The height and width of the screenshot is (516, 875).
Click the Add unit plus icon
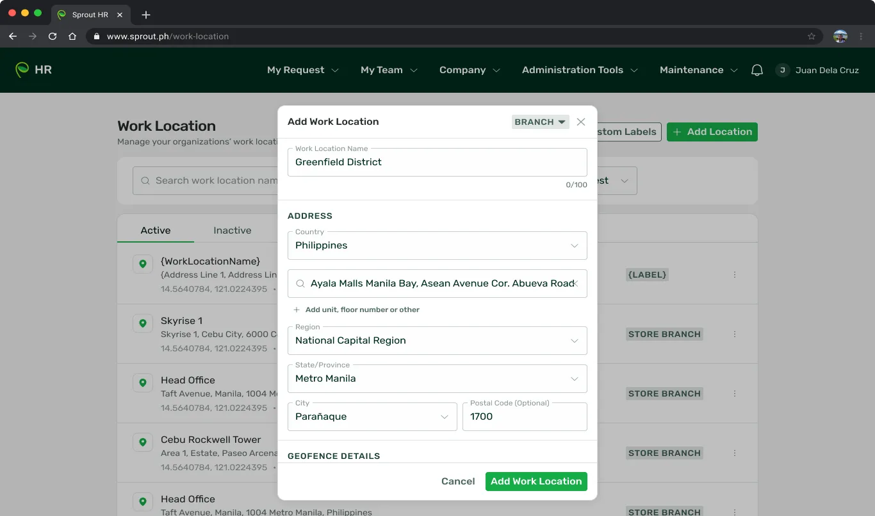click(296, 310)
